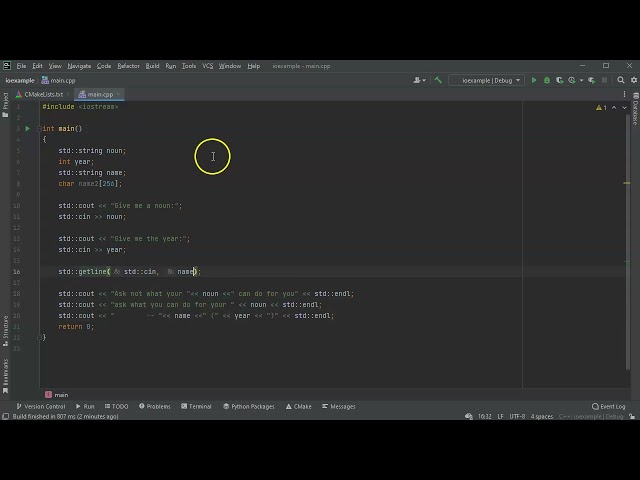
Task: Open the TODO tool window
Action: [116, 407]
